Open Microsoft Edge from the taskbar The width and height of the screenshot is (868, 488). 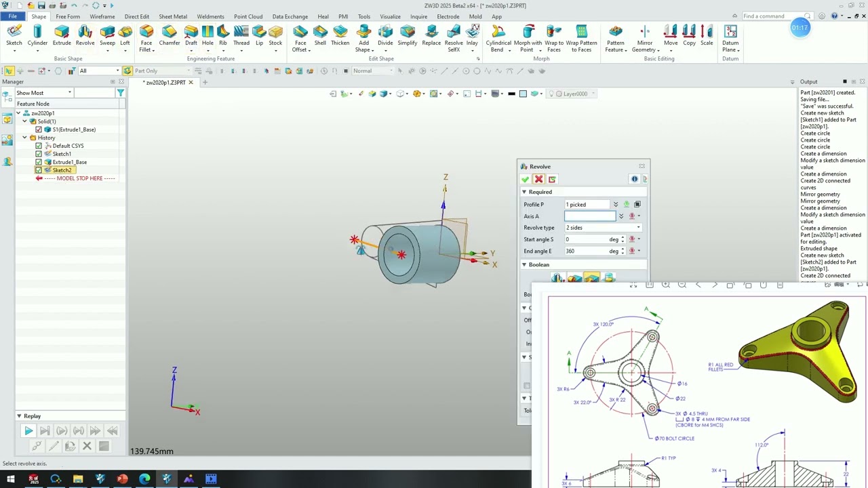click(x=144, y=479)
